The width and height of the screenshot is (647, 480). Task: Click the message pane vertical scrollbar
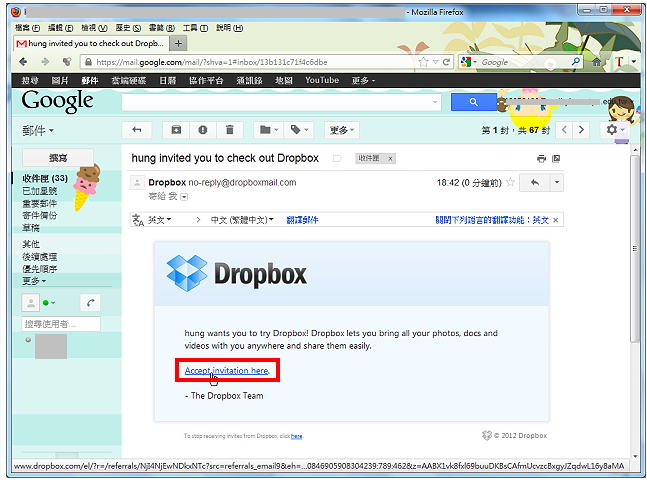635,248
